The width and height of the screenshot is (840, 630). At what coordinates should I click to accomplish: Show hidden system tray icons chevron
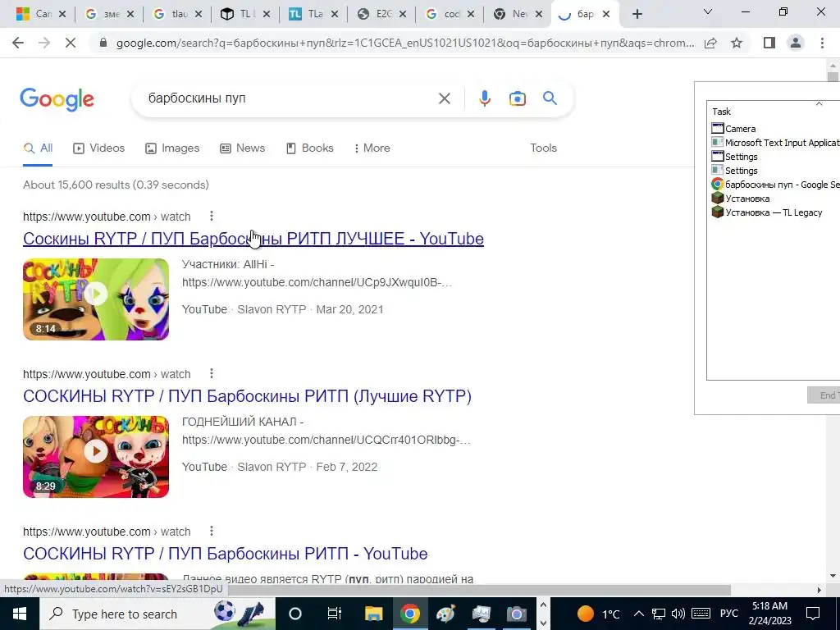[x=638, y=614]
